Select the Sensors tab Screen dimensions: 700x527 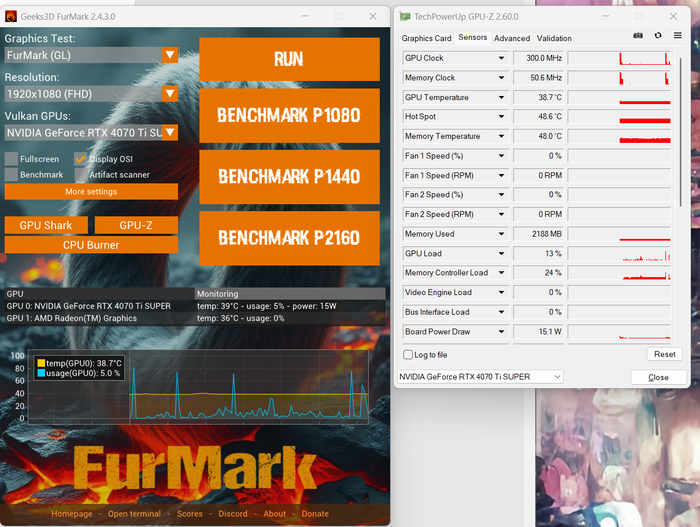tap(472, 38)
